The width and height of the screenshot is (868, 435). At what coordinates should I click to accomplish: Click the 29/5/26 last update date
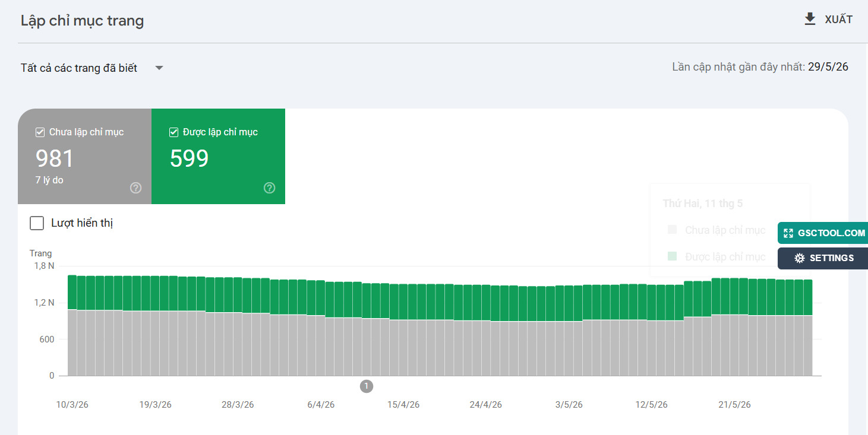click(828, 67)
